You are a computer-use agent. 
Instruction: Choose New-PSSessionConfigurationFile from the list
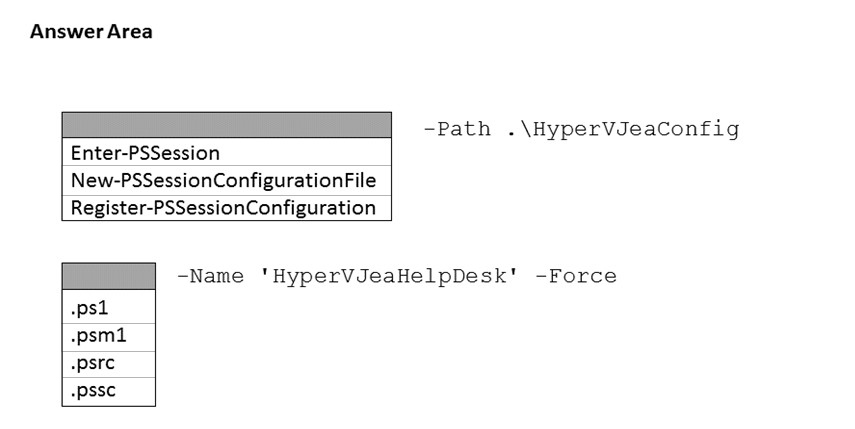click(223, 180)
